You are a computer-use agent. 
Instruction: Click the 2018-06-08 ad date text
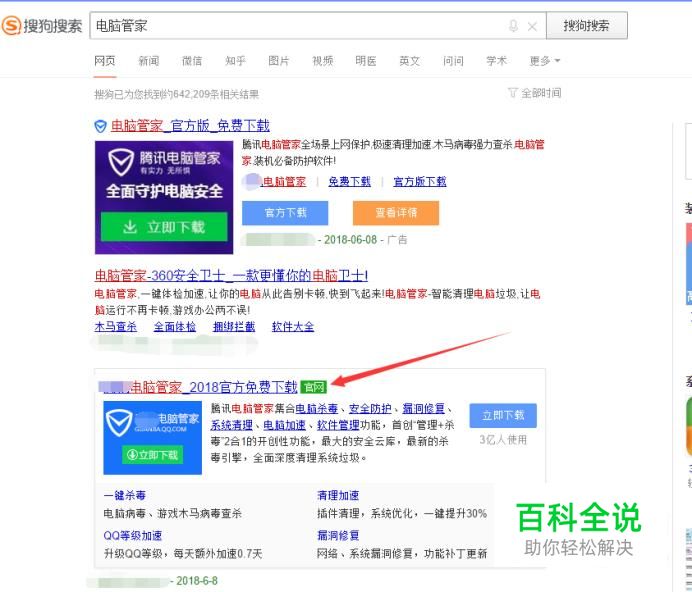point(350,240)
